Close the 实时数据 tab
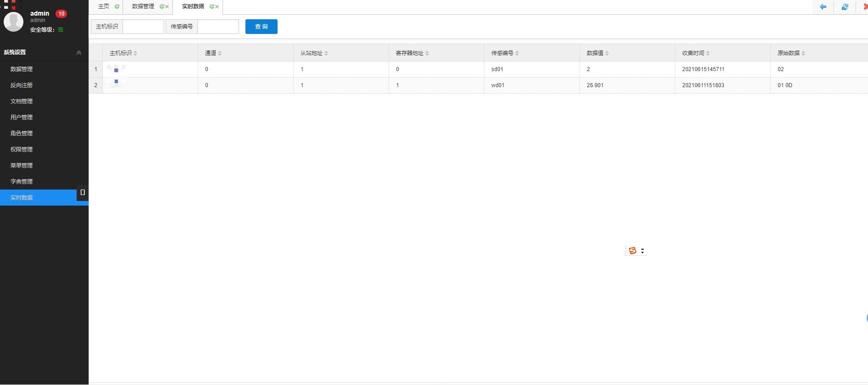This screenshot has width=868, height=385. pos(217,6)
